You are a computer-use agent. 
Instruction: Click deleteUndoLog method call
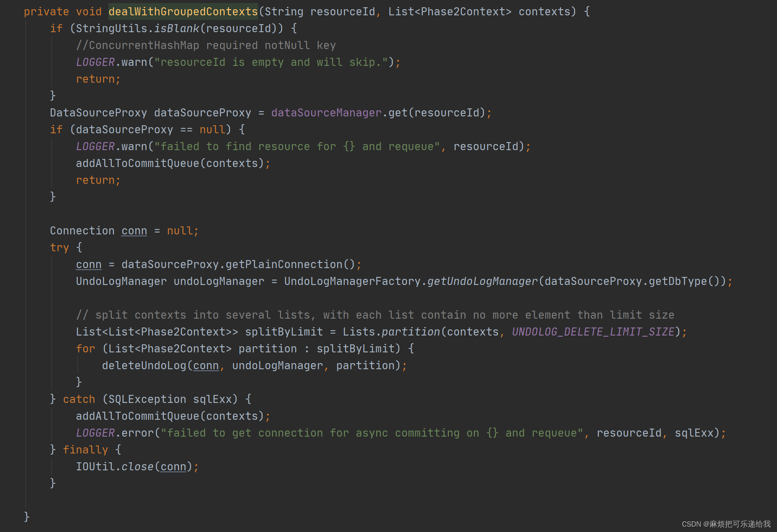click(144, 365)
